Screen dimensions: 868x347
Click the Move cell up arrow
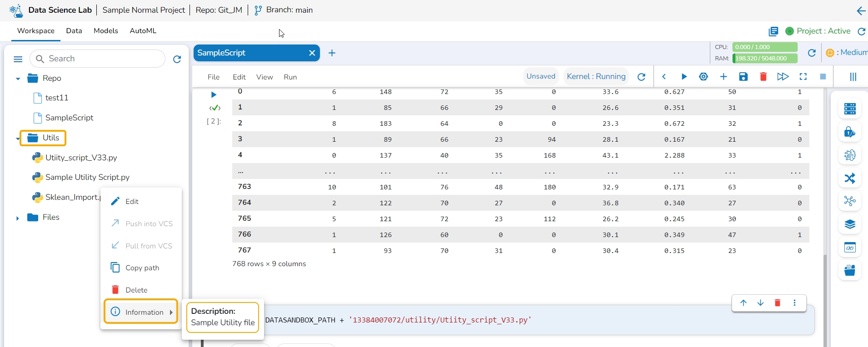tap(743, 303)
